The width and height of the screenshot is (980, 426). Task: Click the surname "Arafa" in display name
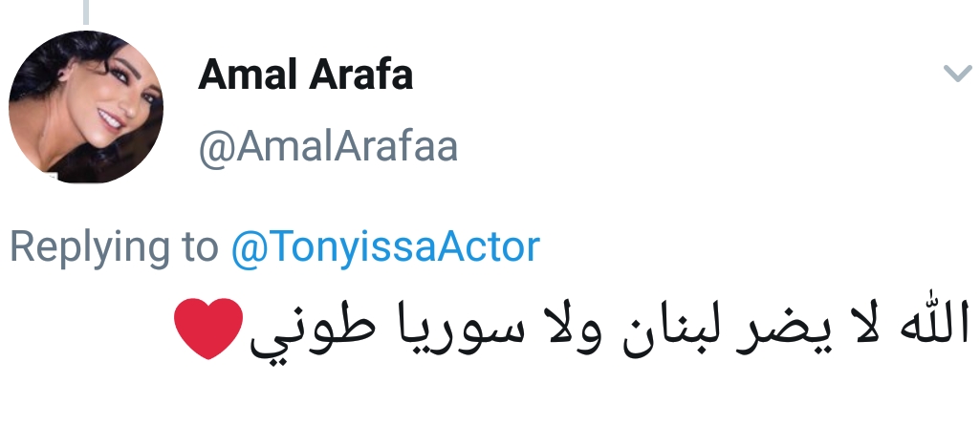[358, 75]
